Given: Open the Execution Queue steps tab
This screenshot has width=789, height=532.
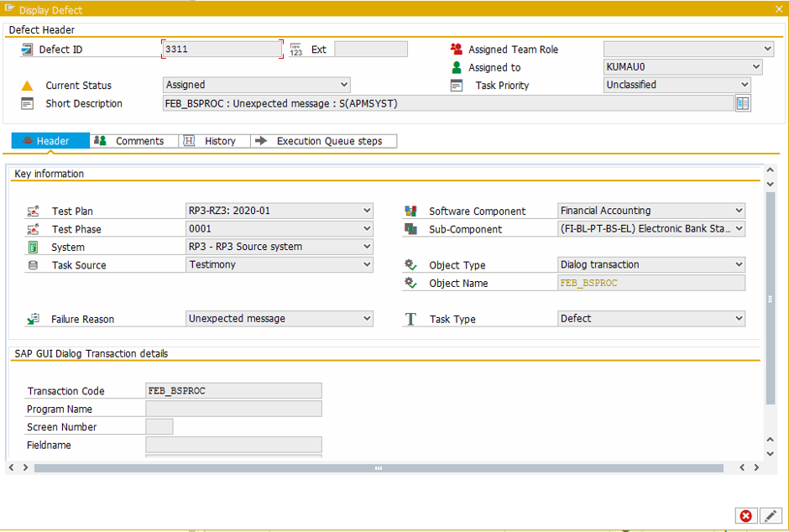Looking at the screenshot, I should tap(323, 141).
